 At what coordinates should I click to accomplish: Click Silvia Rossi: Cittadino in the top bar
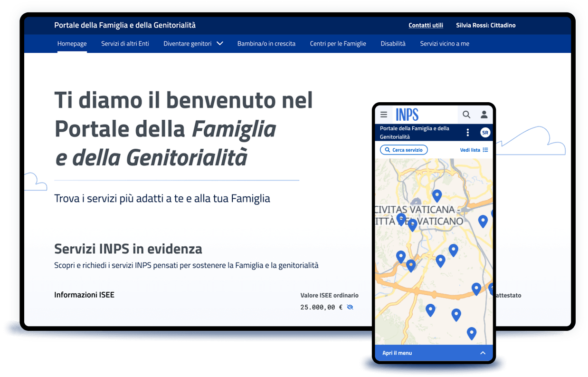click(x=486, y=25)
